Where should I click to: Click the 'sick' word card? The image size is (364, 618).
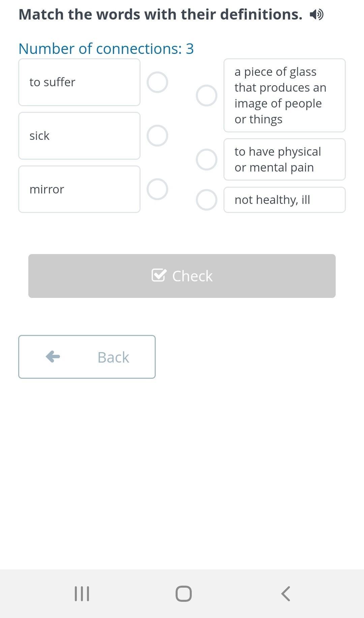coord(79,136)
